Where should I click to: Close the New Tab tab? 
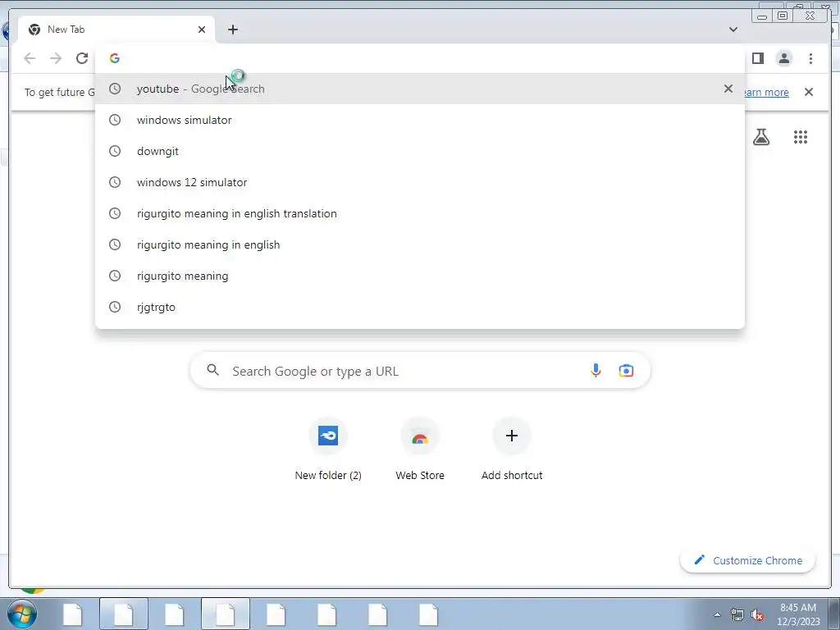click(202, 30)
